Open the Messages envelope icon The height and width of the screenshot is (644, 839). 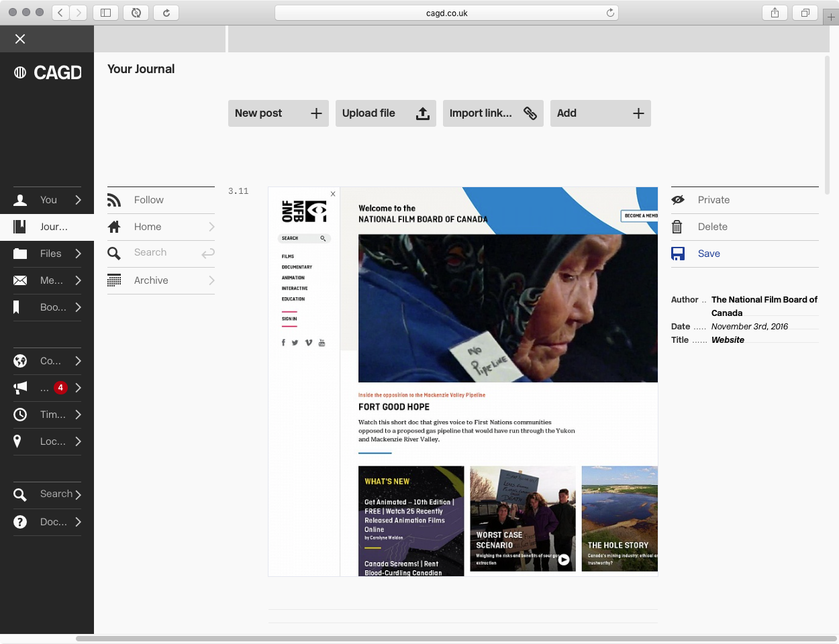[20, 280]
